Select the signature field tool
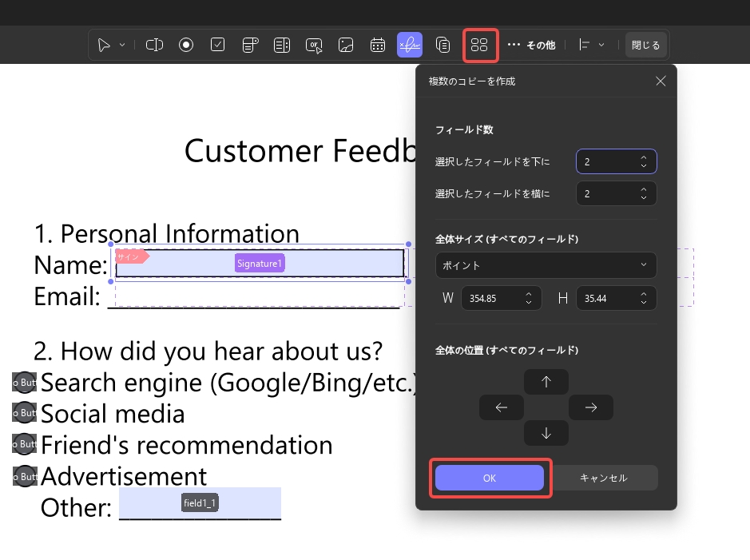The width and height of the screenshot is (750, 560). [x=410, y=45]
